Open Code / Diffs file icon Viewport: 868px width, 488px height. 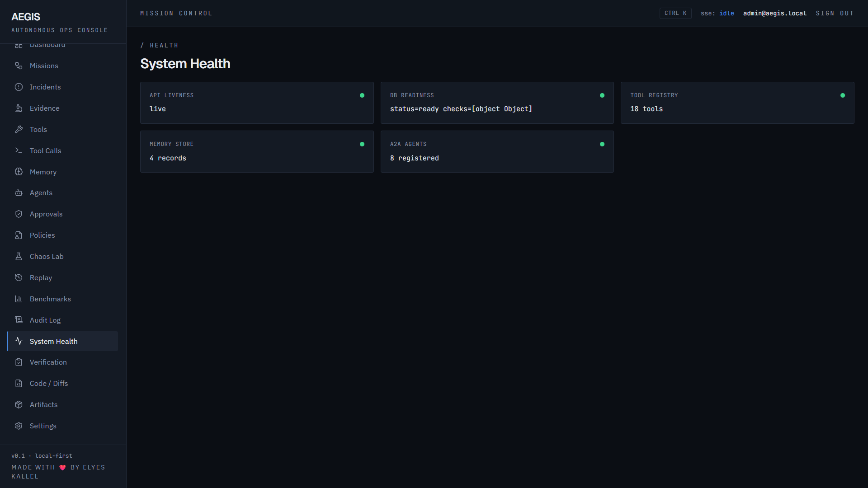click(x=19, y=383)
